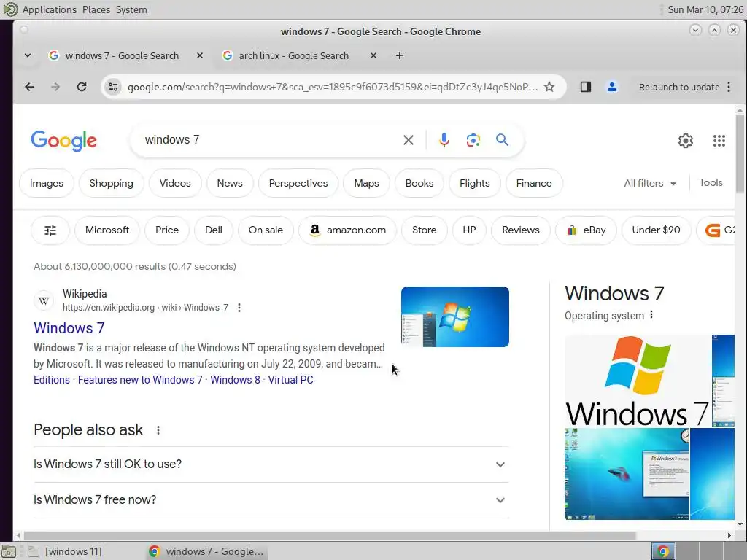The width and height of the screenshot is (747, 560).
Task: Open the Applications menu
Action: coord(49,9)
